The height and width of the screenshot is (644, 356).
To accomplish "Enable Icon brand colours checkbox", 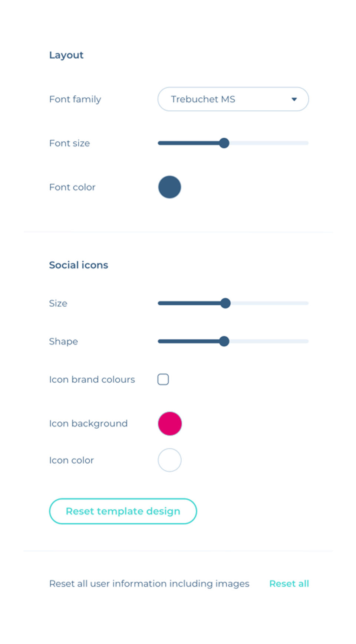I will pyautogui.click(x=163, y=379).
